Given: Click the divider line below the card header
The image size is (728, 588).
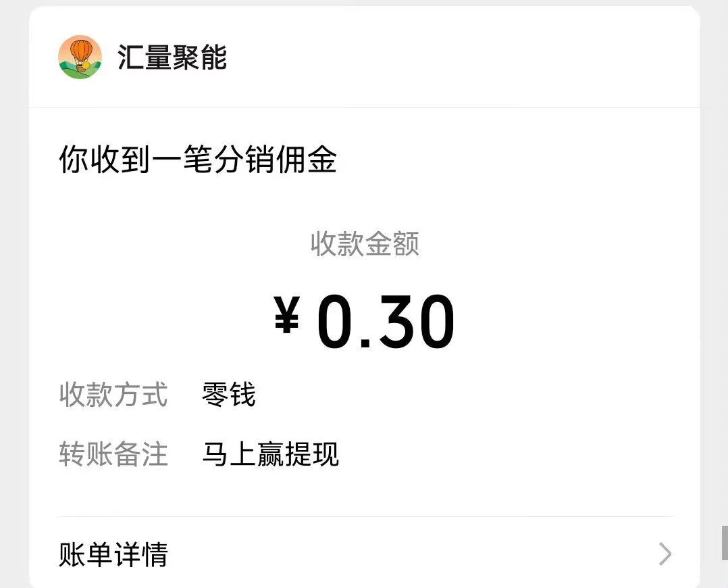Looking at the screenshot, I should pos(365,107).
